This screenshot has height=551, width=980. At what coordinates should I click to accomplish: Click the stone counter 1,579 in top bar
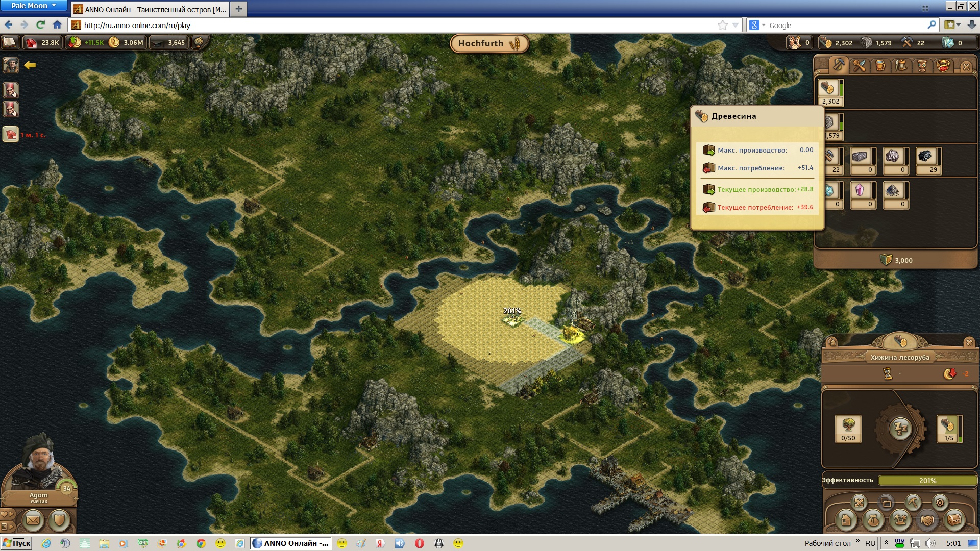876,43
